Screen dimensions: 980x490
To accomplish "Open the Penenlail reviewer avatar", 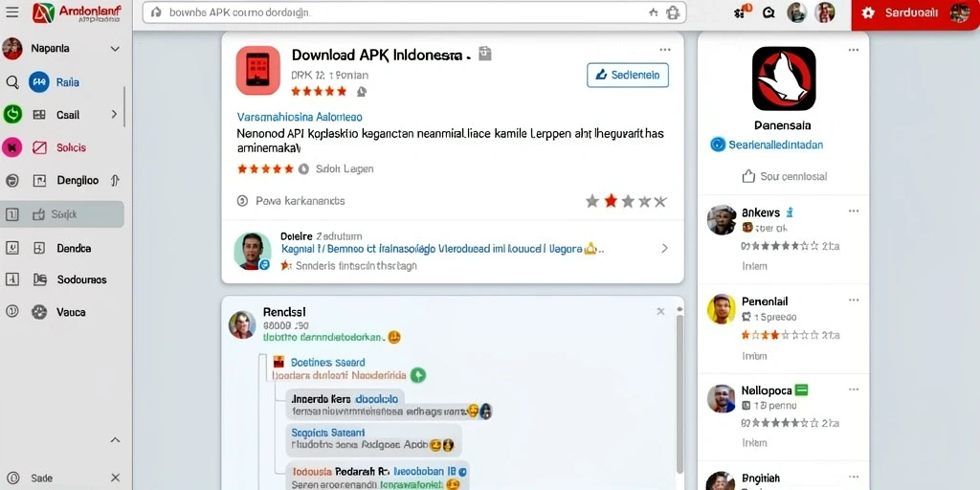I will tap(722, 309).
